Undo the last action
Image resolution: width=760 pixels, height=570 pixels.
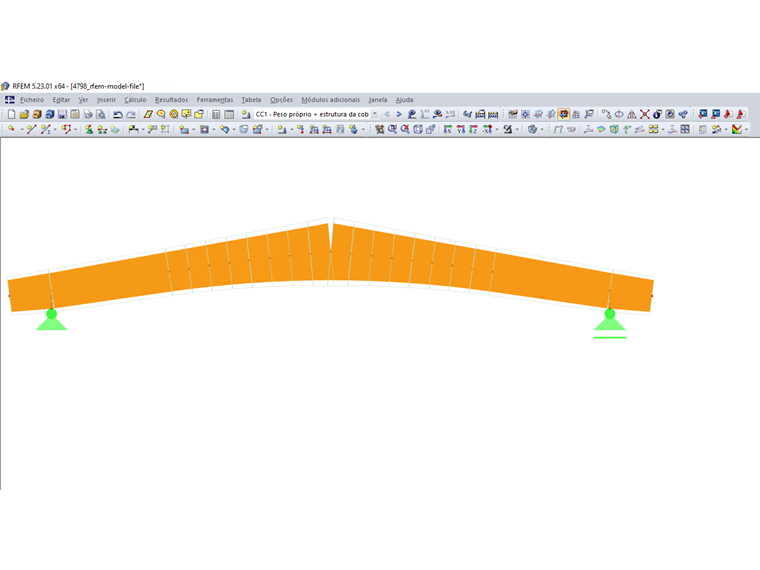(118, 114)
